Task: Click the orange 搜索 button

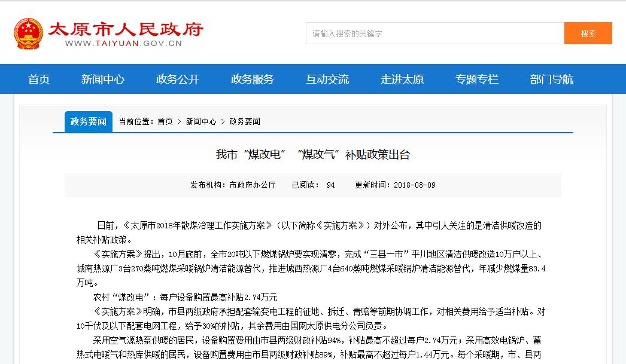Action: [588, 33]
